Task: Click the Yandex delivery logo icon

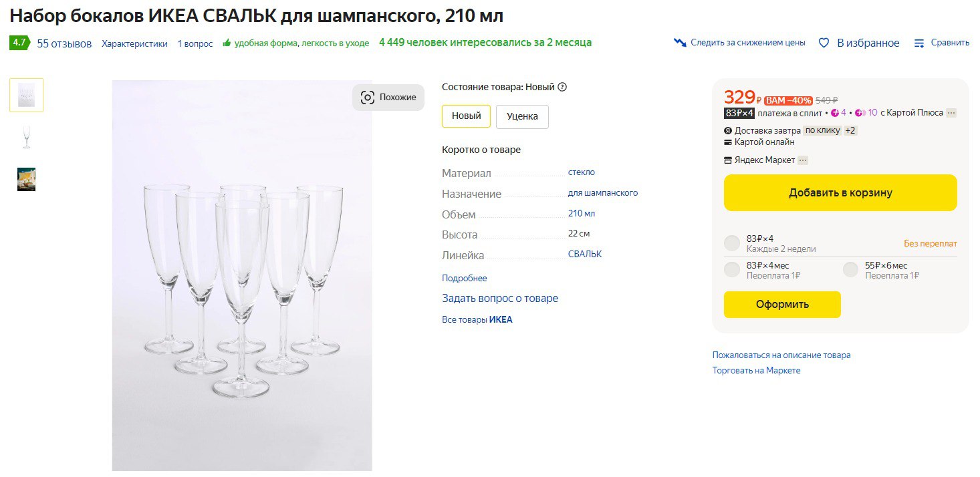Action: point(728,131)
